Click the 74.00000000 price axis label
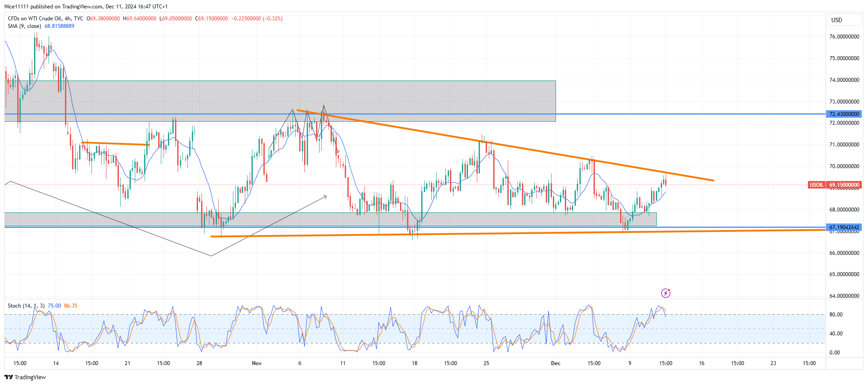The height and width of the screenshot is (385, 868). pyautogui.click(x=844, y=80)
